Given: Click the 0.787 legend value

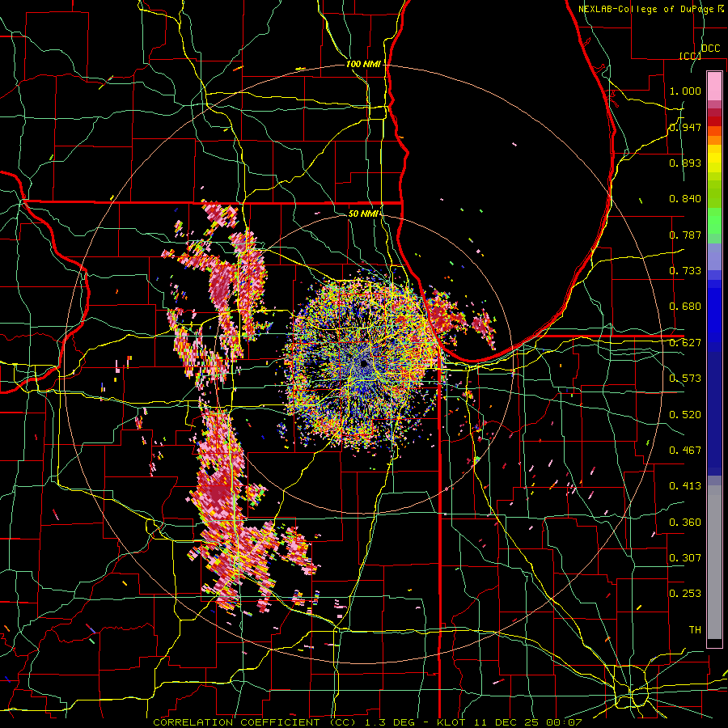Looking at the screenshot, I should point(685,235).
